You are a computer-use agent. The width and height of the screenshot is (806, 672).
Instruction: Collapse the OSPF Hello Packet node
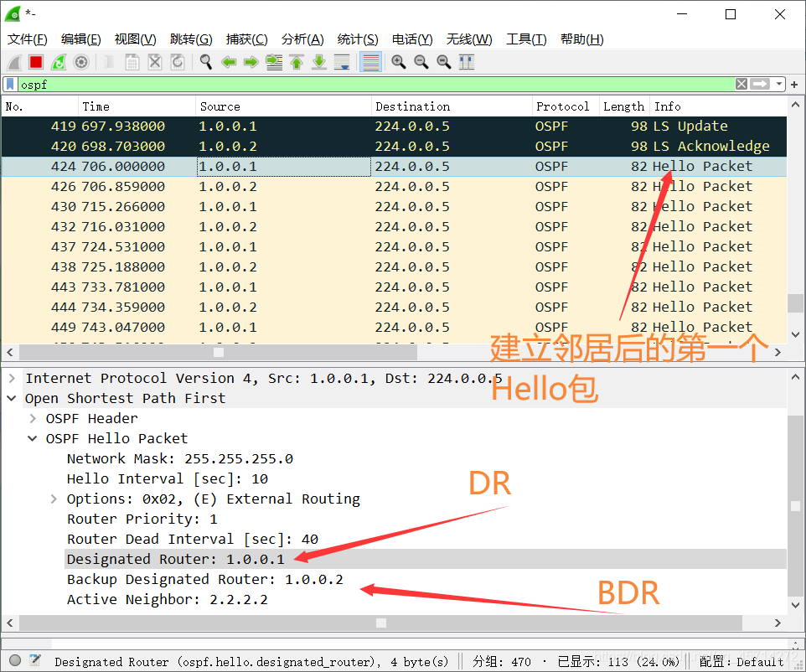coord(33,438)
